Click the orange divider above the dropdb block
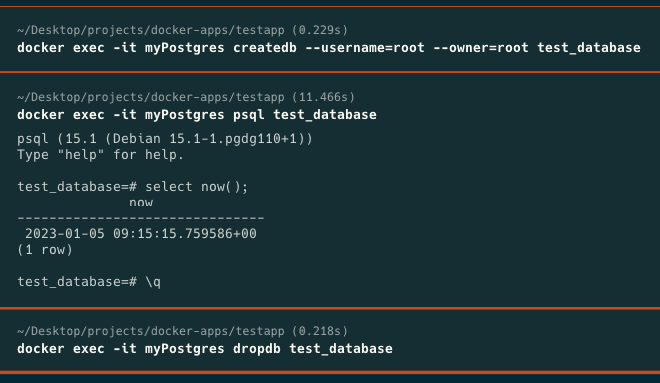The image size is (660, 383). (x=330, y=309)
